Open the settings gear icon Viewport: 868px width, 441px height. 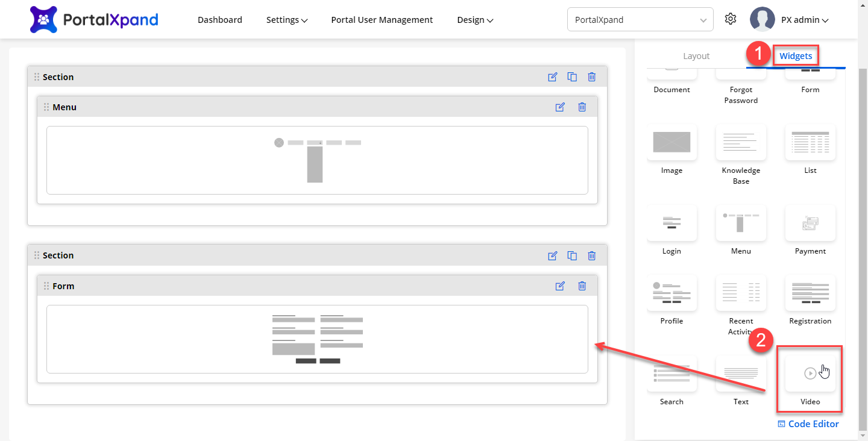click(x=731, y=19)
